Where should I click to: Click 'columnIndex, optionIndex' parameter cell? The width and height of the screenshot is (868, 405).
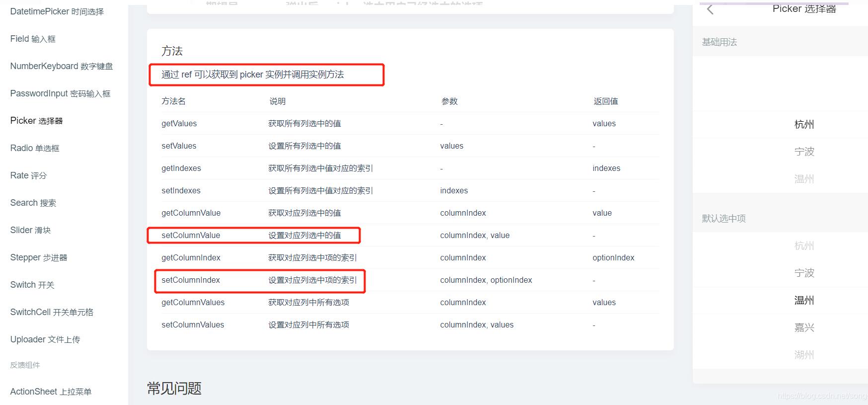point(486,280)
